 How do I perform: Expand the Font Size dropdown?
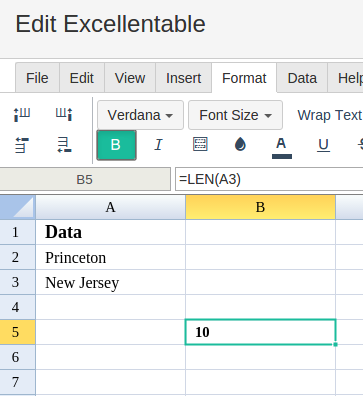[235, 115]
